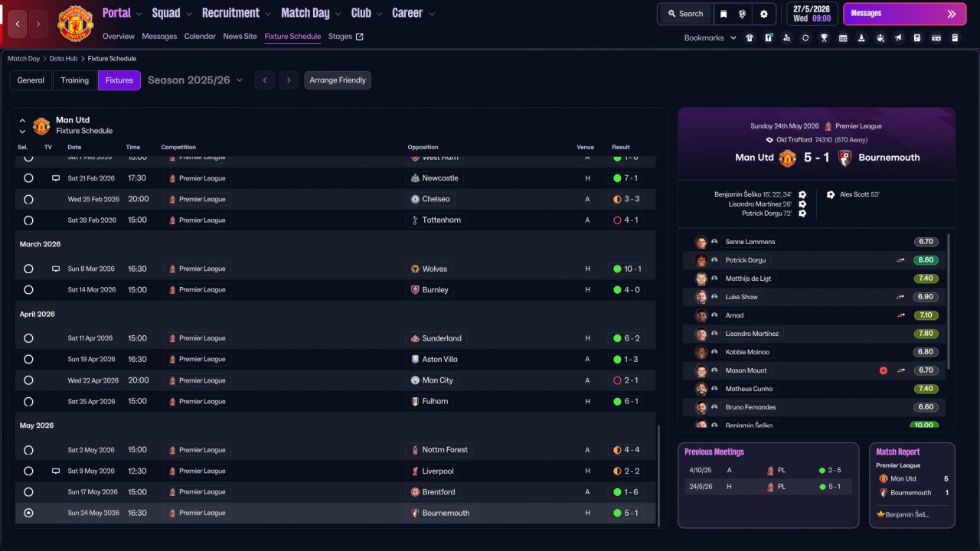Click the TV icon on Liverpool row
980x551 pixels.
point(56,471)
